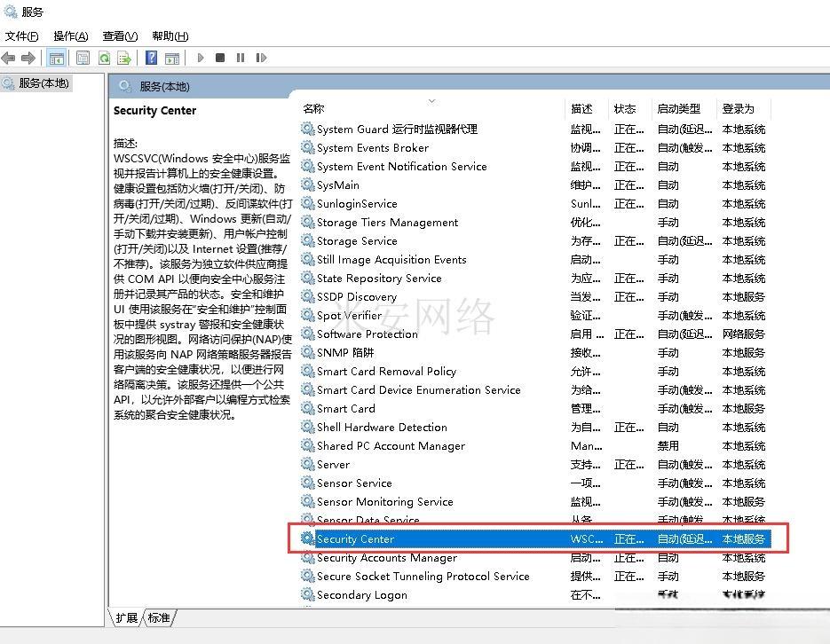The width and height of the screenshot is (830, 644).
Task: Sort by the 名称 column header
Action: click(313, 108)
